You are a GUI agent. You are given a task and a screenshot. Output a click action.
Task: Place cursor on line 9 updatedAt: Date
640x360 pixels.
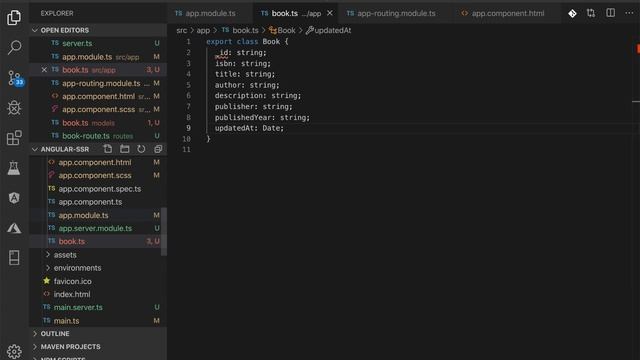click(249, 128)
